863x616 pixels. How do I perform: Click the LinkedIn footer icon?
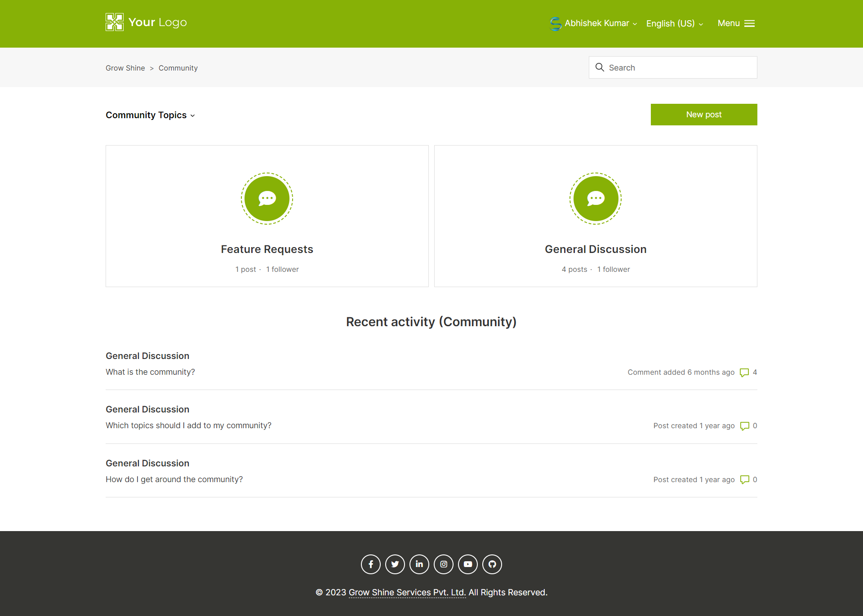(x=419, y=564)
